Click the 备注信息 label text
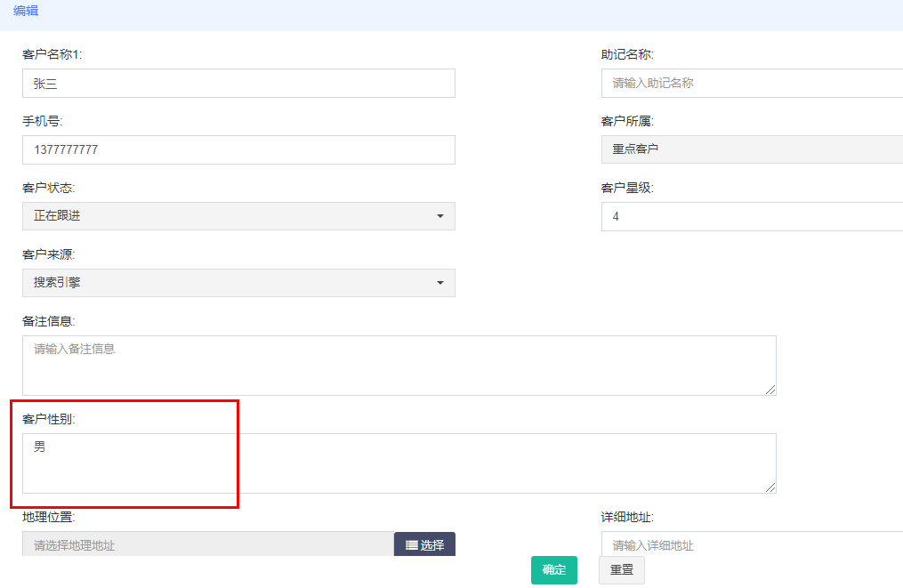The width and height of the screenshot is (903, 588). pyautogui.click(x=48, y=321)
